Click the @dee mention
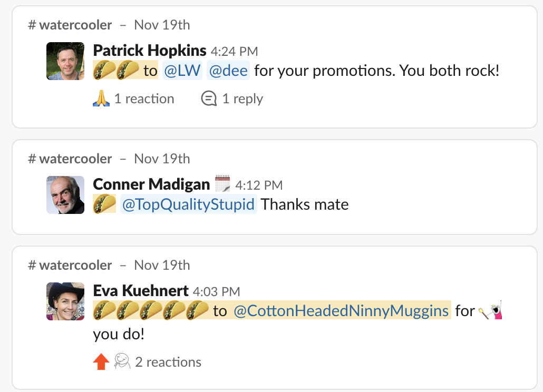The image size is (543, 392). tap(228, 71)
